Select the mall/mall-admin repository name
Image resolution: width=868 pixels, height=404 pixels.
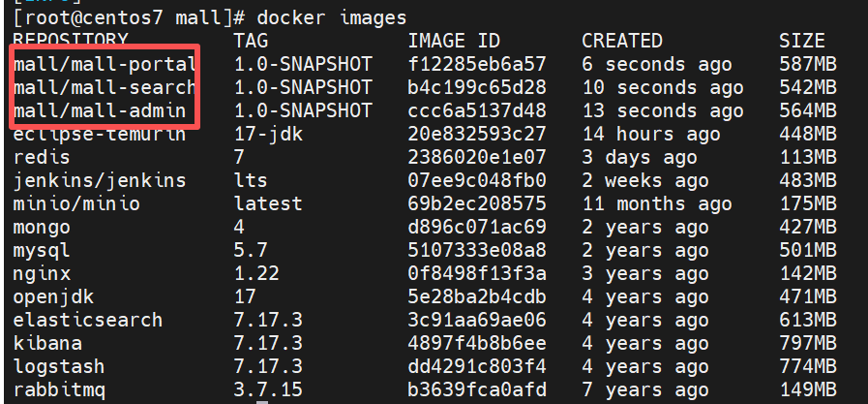(x=100, y=110)
